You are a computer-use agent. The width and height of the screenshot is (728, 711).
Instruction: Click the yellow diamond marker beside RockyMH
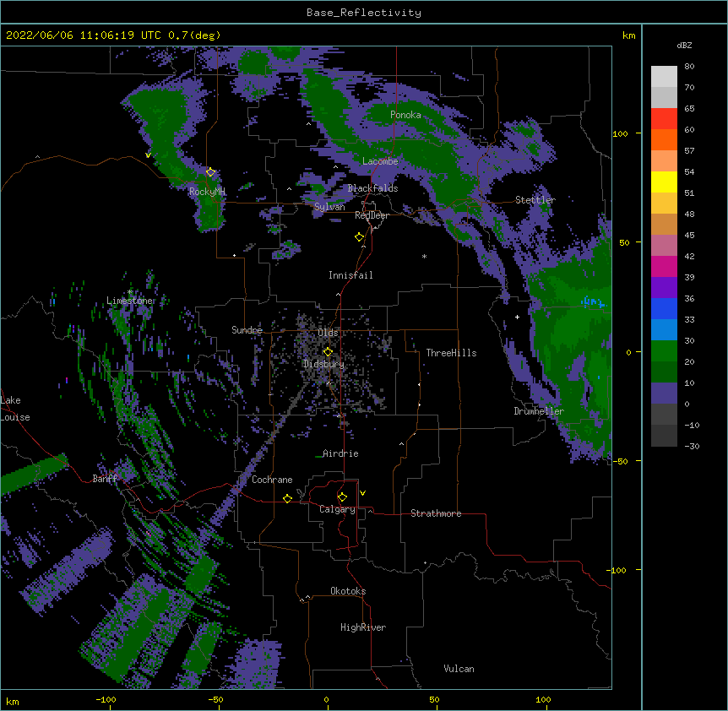[x=210, y=172]
